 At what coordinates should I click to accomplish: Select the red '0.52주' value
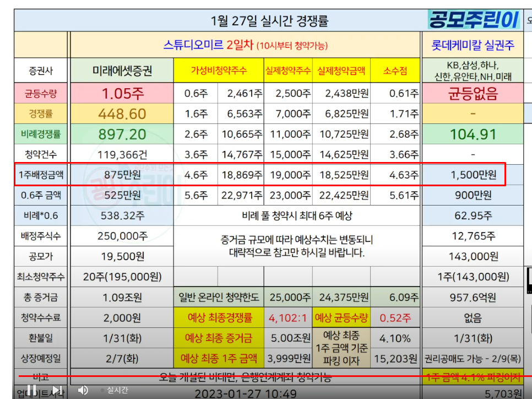(395, 318)
